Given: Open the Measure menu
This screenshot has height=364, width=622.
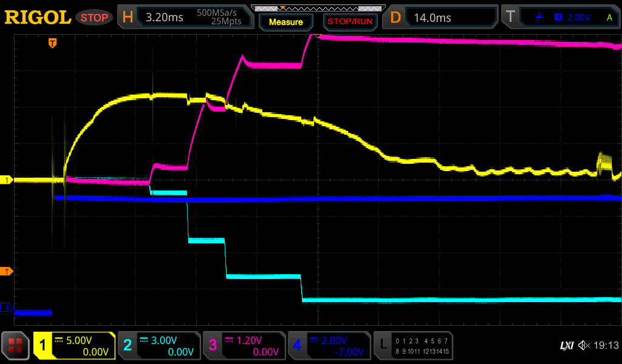Looking at the screenshot, I should [285, 22].
